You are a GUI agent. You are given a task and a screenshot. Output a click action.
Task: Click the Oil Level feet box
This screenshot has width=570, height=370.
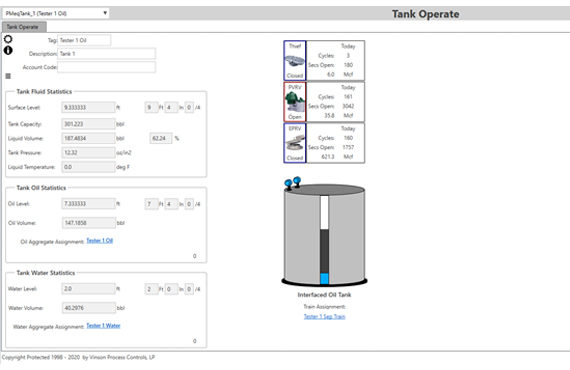pos(152,204)
